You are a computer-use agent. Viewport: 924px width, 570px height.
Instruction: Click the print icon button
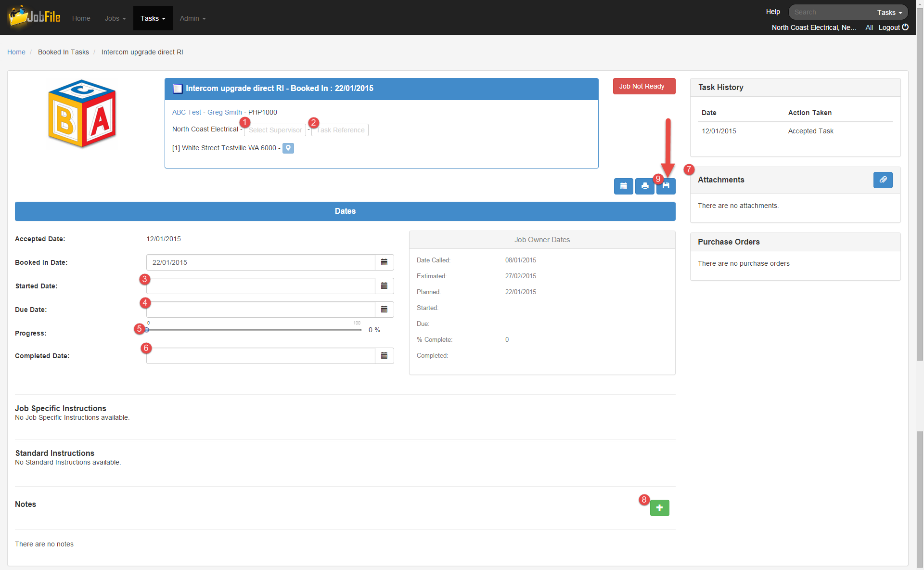[x=644, y=186]
